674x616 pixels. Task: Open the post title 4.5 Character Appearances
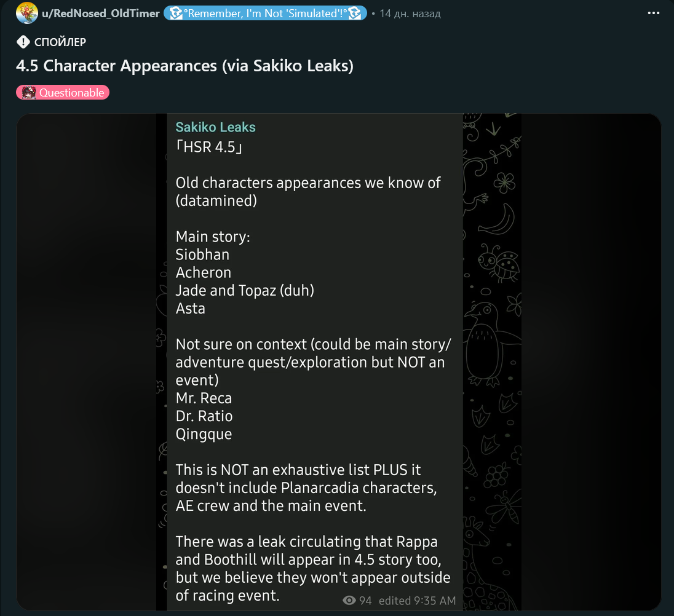pyautogui.click(x=185, y=66)
